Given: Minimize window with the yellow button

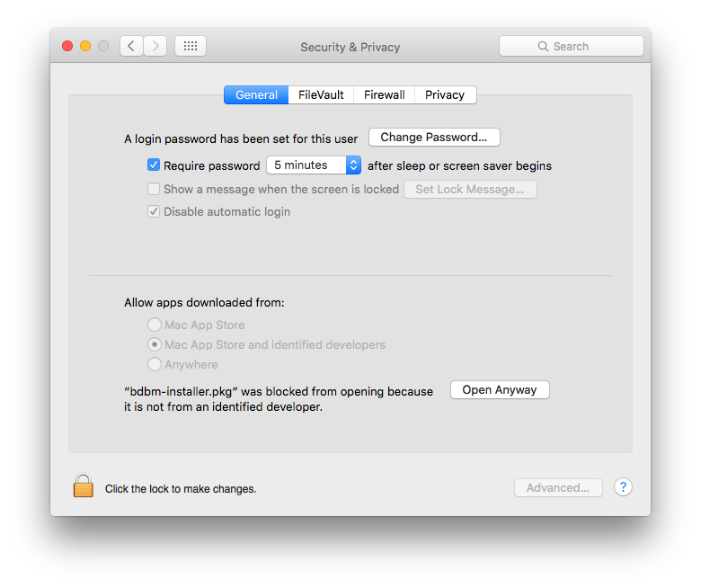Looking at the screenshot, I should coord(85,46).
